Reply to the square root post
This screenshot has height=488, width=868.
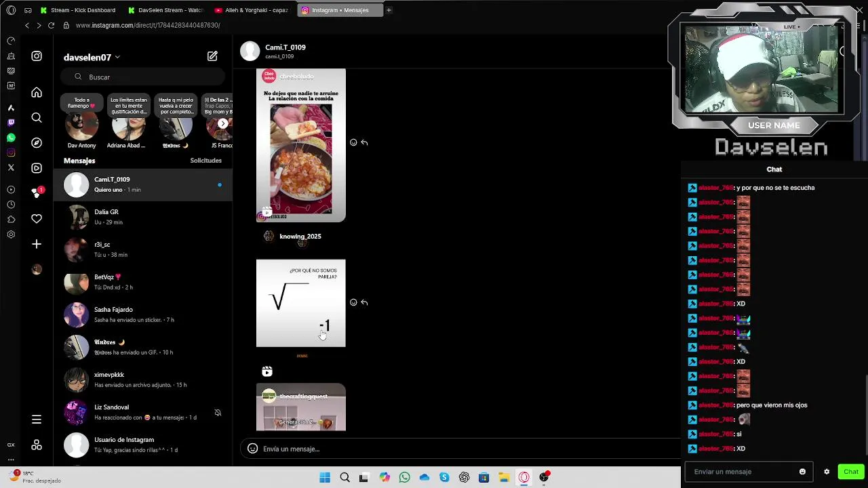tap(364, 302)
